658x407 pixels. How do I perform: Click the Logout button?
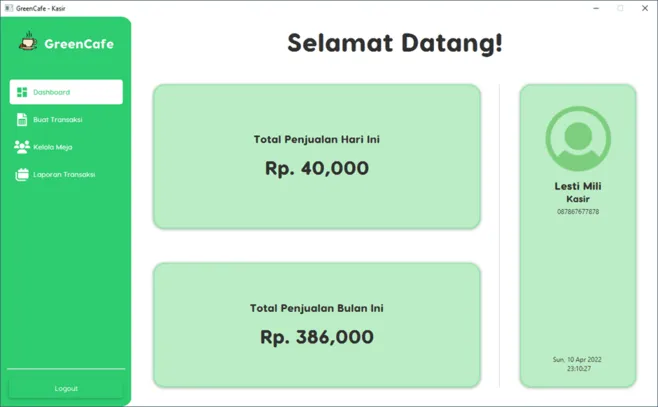(66, 389)
